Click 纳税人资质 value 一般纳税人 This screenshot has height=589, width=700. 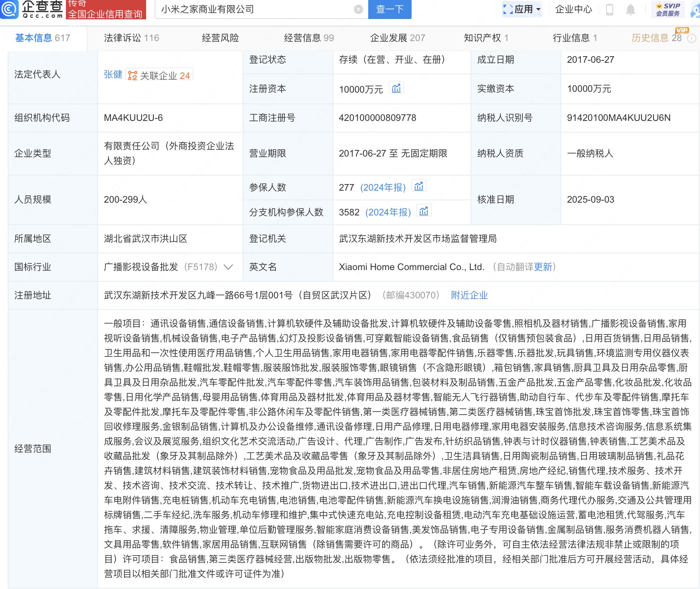click(x=590, y=153)
